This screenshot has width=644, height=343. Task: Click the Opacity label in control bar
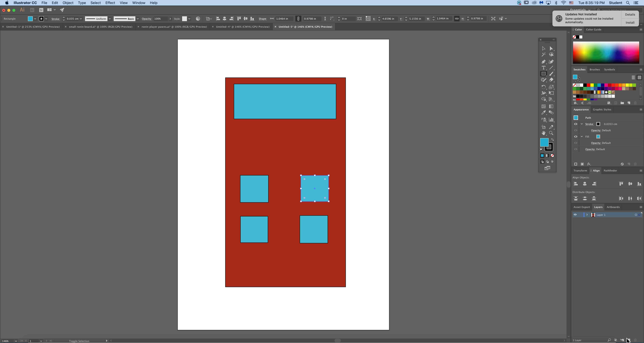pos(147,19)
